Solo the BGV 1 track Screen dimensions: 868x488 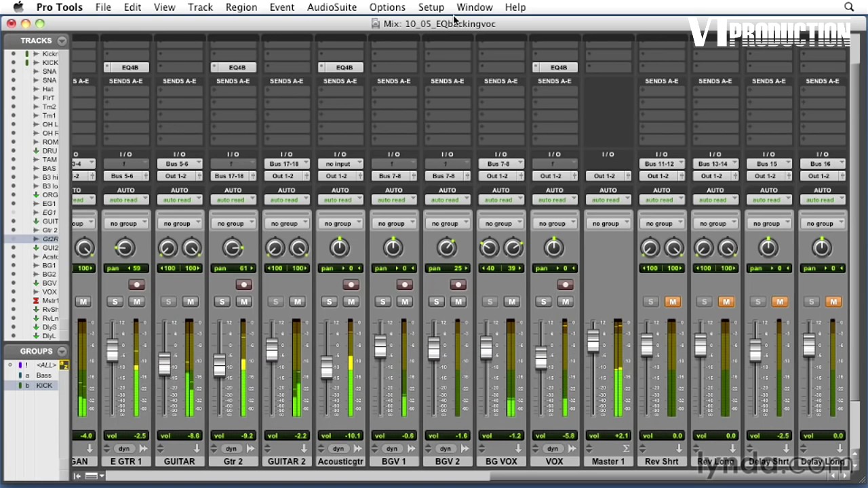click(x=382, y=302)
